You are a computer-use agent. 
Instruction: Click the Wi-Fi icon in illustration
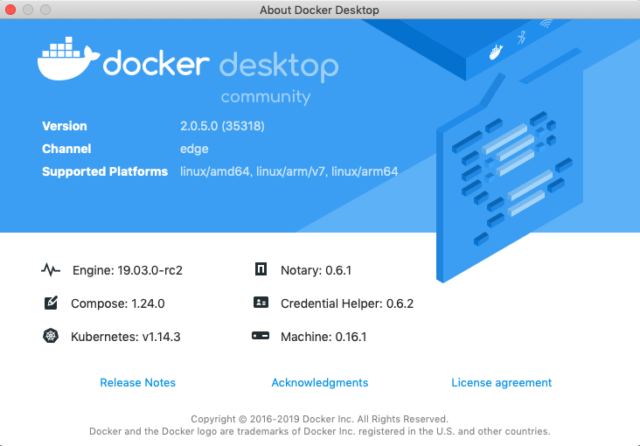coord(546,23)
